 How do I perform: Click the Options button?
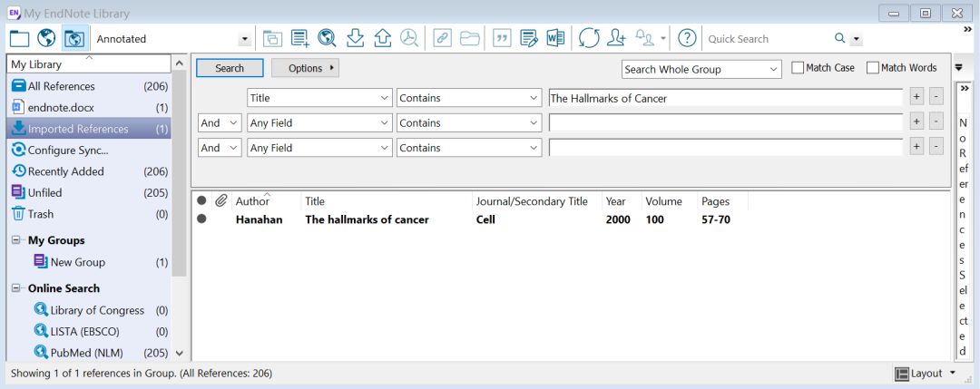305,68
